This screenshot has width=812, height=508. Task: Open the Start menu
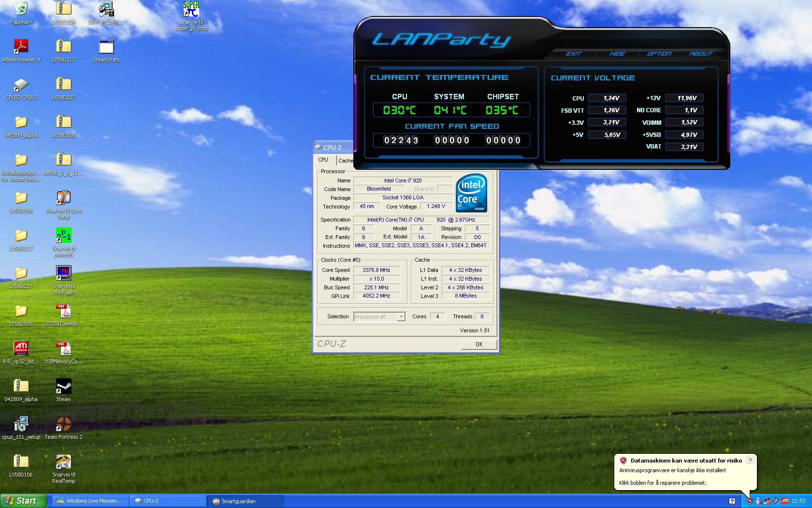tap(24, 501)
